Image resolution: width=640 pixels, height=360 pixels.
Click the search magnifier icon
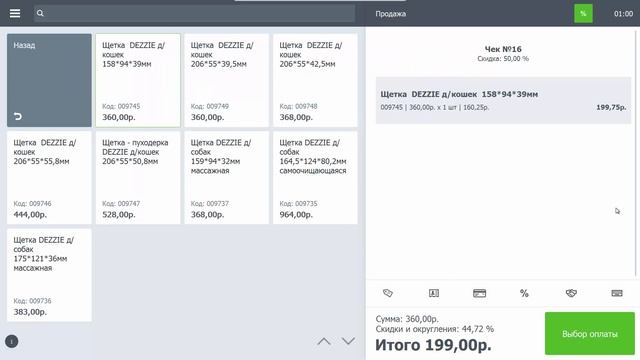click(40, 13)
